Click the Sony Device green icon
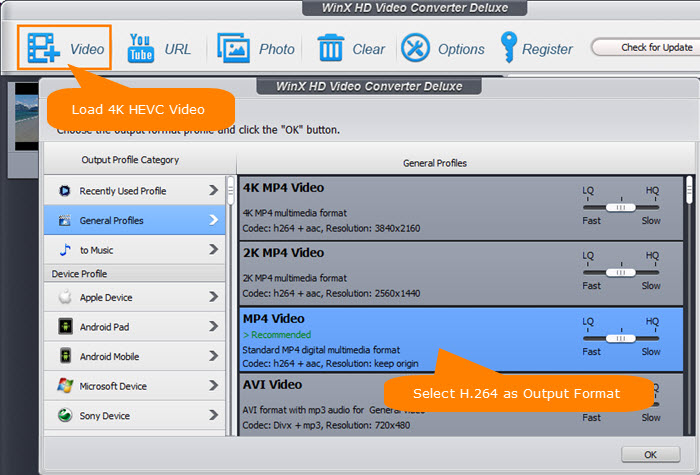The width and height of the screenshot is (700, 475). click(65, 415)
